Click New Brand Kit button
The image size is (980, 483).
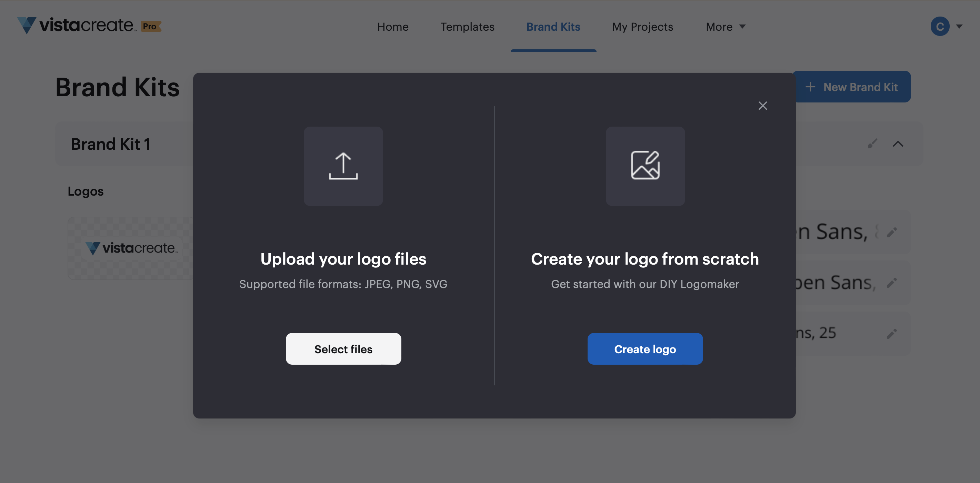click(x=851, y=87)
